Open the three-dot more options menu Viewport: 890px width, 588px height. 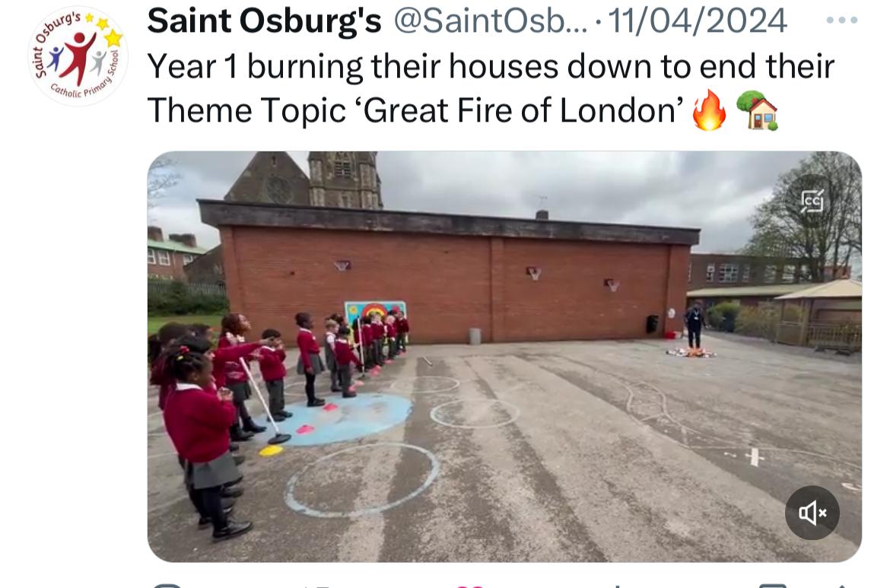coord(841,21)
